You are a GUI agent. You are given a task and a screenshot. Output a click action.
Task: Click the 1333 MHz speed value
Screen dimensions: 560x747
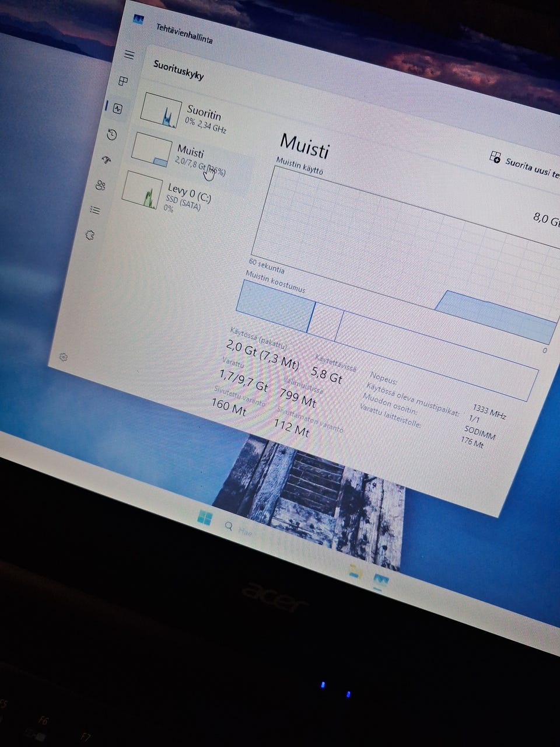pos(489,411)
